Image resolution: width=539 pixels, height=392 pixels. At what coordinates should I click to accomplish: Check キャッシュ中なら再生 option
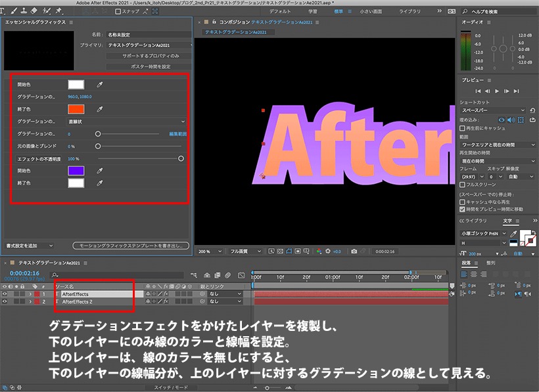[x=462, y=202]
